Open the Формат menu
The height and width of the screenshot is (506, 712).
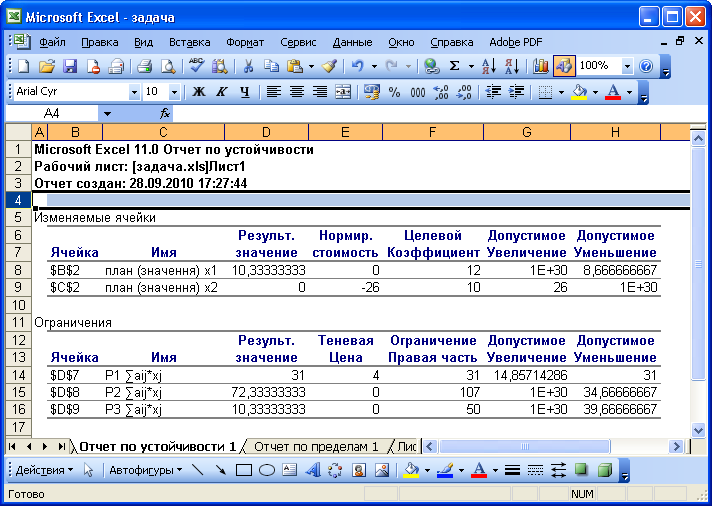click(245, 42)
